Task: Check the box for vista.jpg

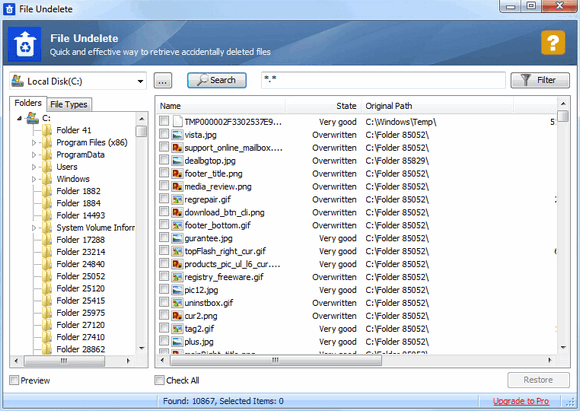Action: coord(164,134)
